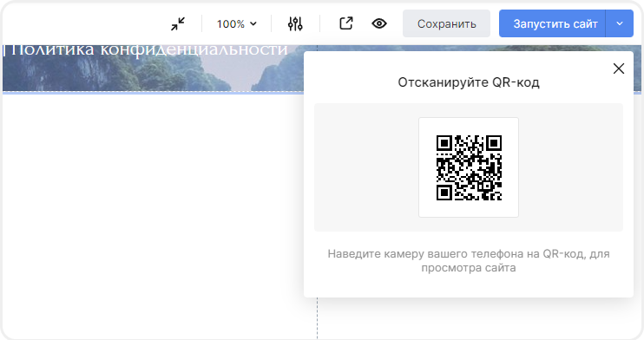This screenshot has width=644, height=340.
Task: Open the sliders settings icon
Action: pos(295,23)
